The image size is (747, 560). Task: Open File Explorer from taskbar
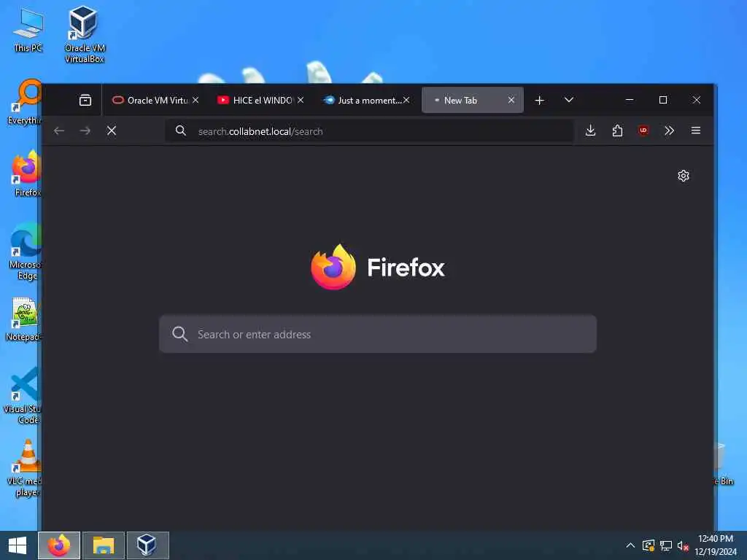[x=104, y=545]
